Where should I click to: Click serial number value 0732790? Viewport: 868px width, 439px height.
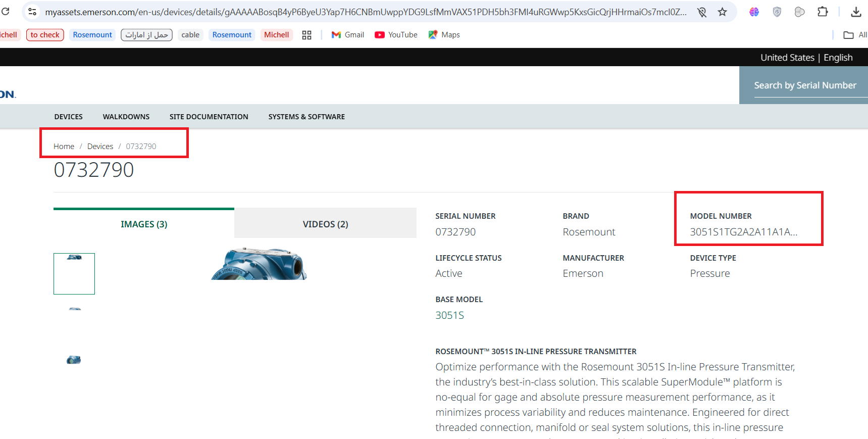click(455, 232)
